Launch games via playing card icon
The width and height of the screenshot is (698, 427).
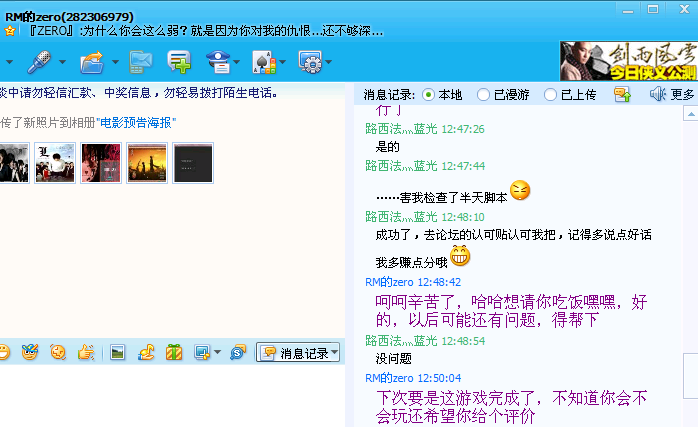tap(264, 62)
